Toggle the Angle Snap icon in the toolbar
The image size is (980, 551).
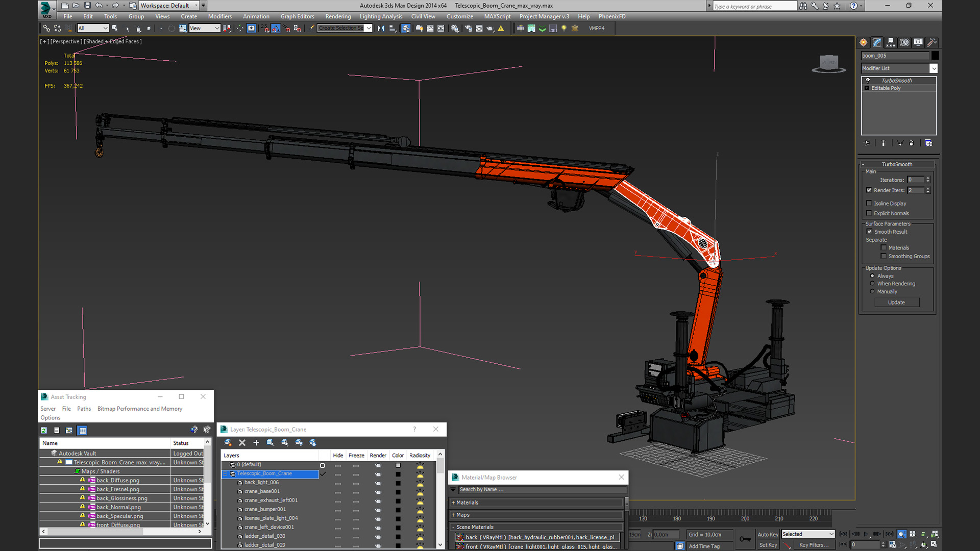pos(276,29)
